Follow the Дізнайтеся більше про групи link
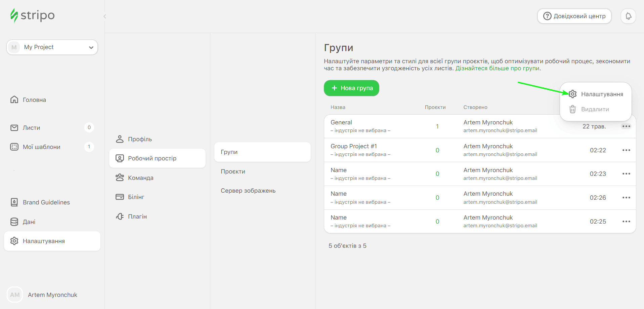Screen dimensions: 644x309 (497, 68)
